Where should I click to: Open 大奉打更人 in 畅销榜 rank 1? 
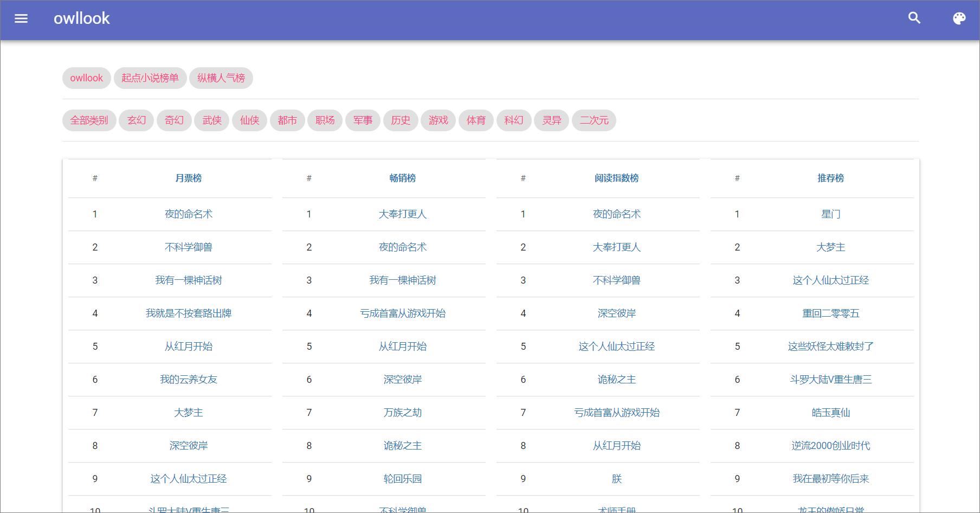403,214
